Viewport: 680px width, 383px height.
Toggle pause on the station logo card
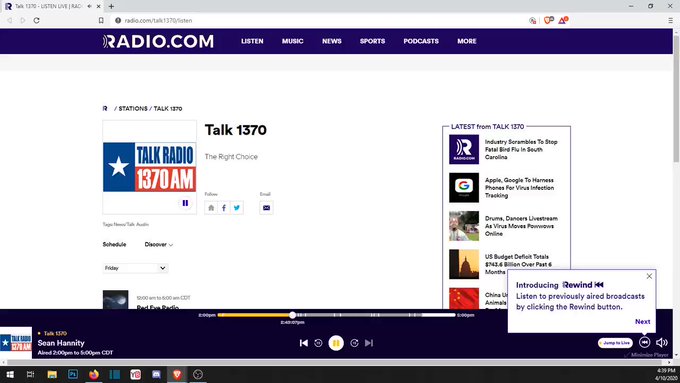(185, 203)
